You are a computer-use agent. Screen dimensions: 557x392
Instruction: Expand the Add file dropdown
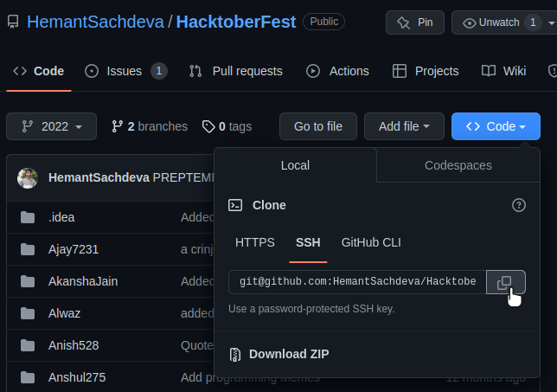coord(404,126)
